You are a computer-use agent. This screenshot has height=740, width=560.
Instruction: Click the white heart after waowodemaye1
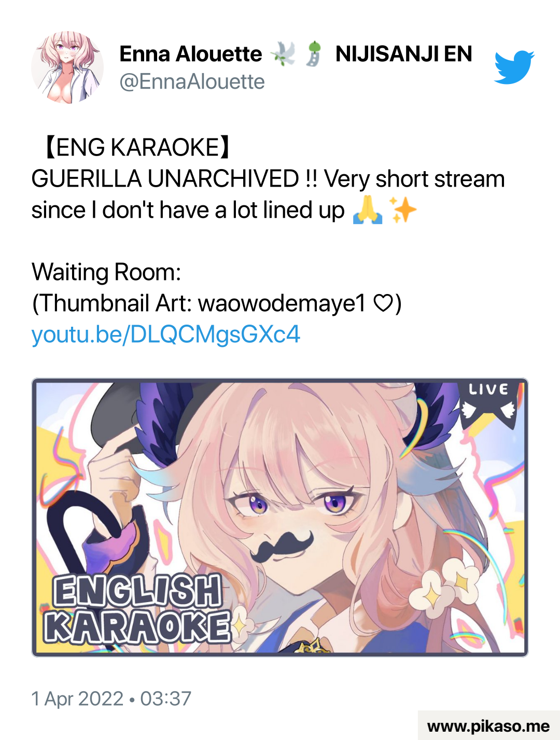tap(384, 303)
